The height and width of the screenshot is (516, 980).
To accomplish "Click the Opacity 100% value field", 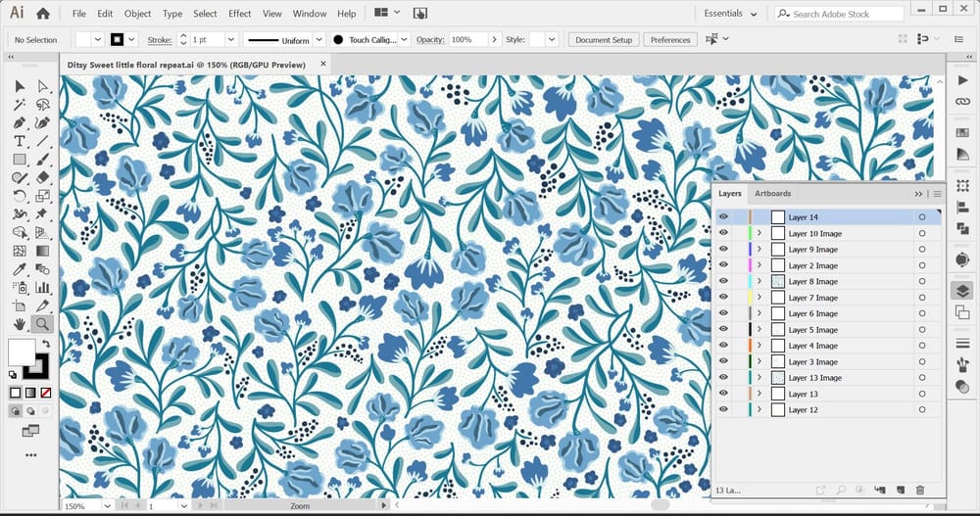I will coord(467,39).
